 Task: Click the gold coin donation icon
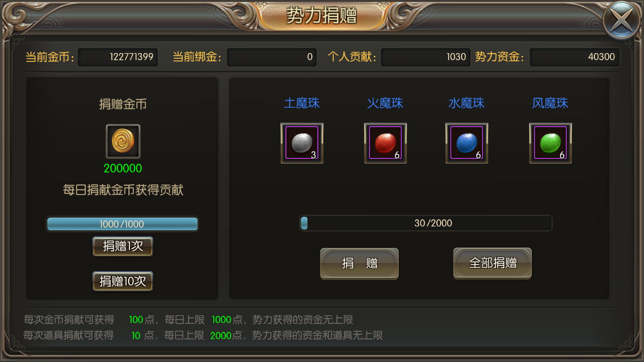(x=123, y=141)
